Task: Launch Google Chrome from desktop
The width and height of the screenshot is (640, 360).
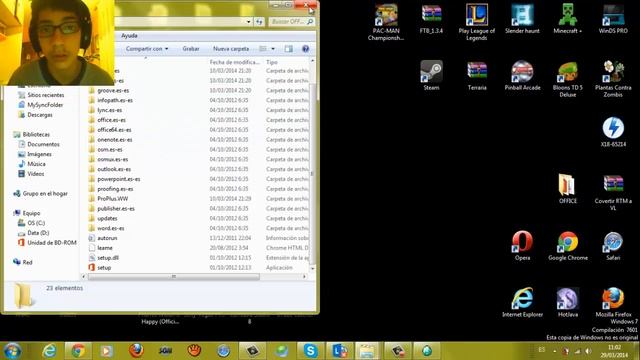Action: tap(568, 246)
